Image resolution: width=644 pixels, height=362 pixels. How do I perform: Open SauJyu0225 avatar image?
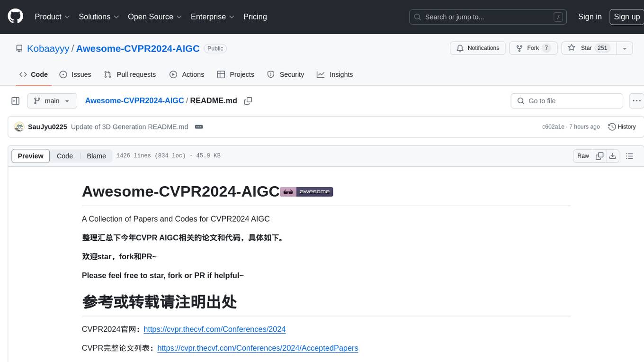(x=19, y=127)
